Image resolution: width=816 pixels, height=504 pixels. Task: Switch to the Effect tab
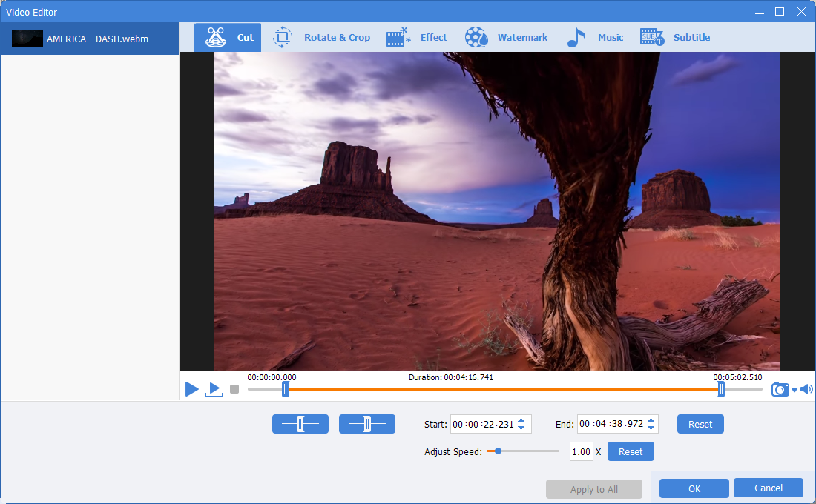(417, 38)
